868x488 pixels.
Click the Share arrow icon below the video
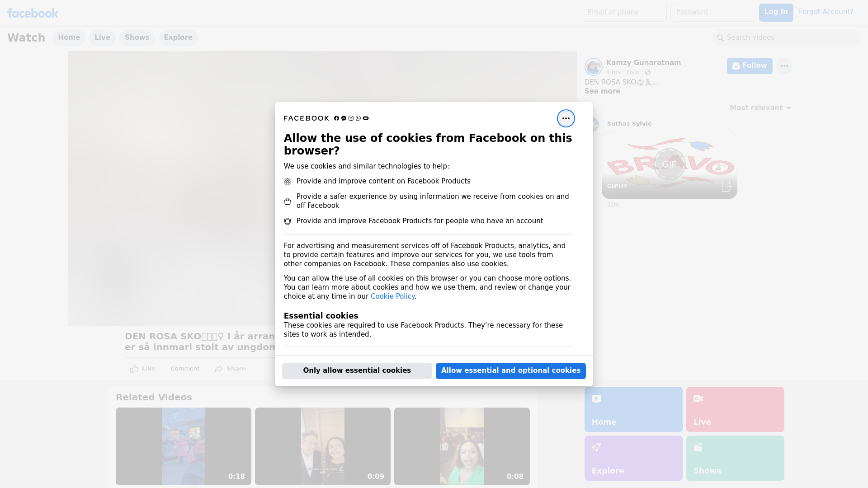coord(219,369)
